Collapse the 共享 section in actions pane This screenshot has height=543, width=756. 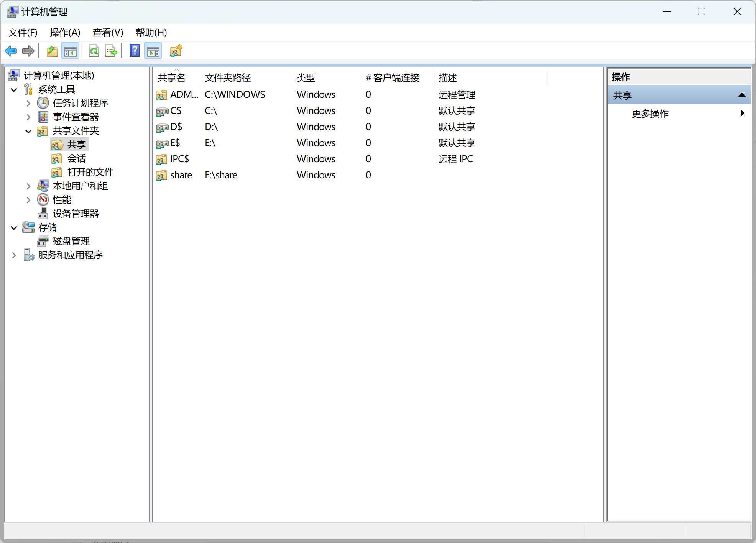point(741,95)
